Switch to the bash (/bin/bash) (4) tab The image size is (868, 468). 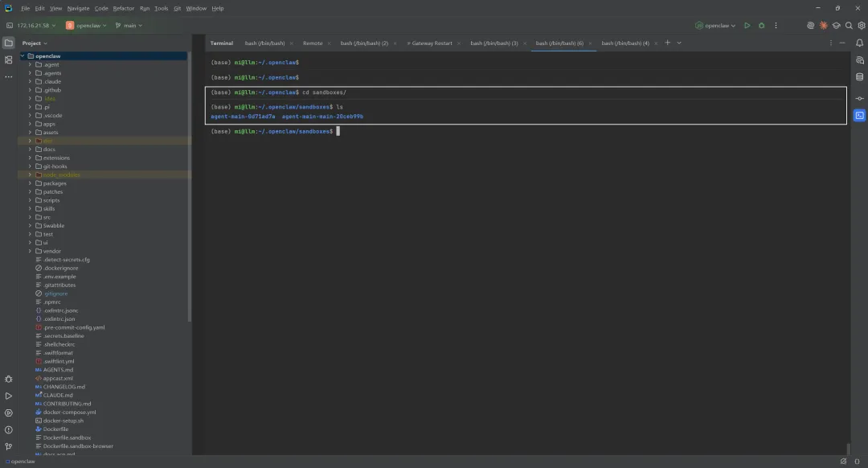coord(625,43)
